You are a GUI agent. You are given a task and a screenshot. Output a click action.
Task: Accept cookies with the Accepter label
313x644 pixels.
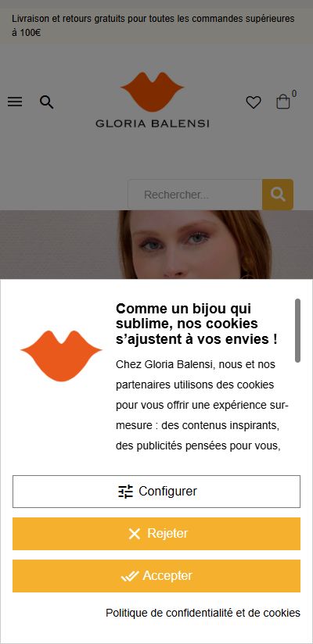pyautogui.click(x=167, y=576)
